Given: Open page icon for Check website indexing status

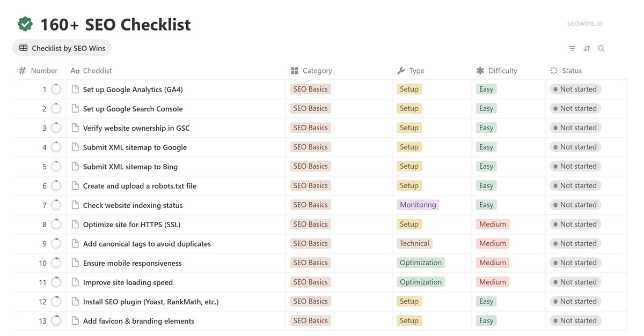Looking at the screenshot, I should (x=75, y=205).
